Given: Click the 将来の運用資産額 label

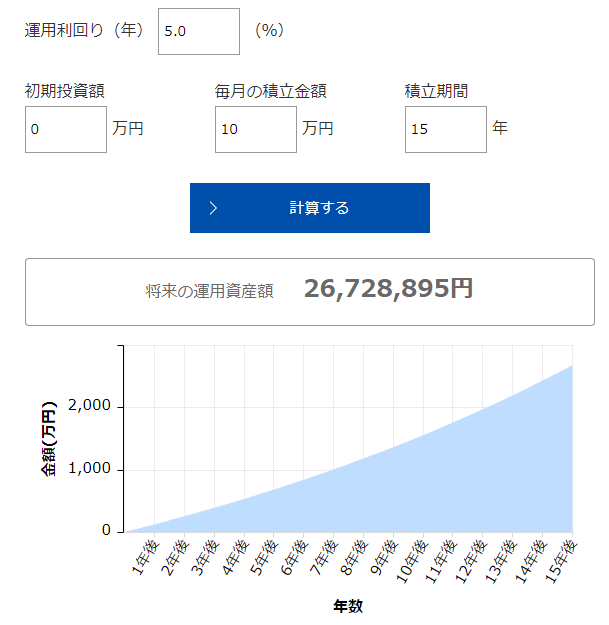Looking at the screenshot, I should tap(209, 291).
